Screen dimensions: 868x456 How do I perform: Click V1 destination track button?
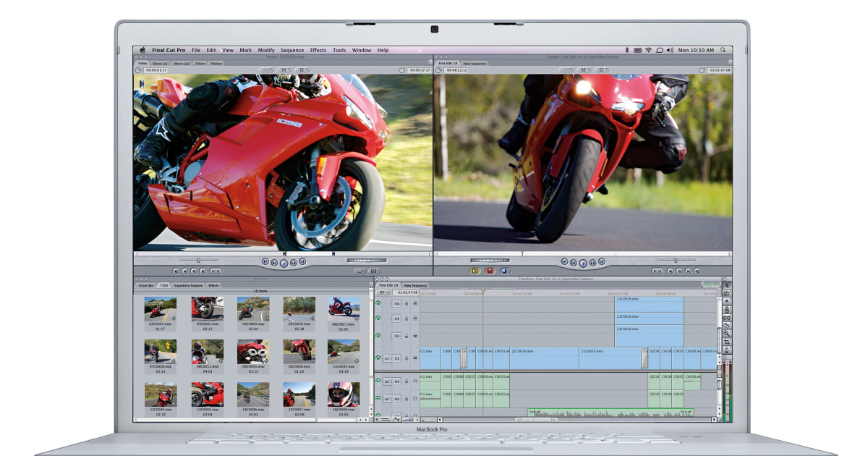[x=396, y=358]
